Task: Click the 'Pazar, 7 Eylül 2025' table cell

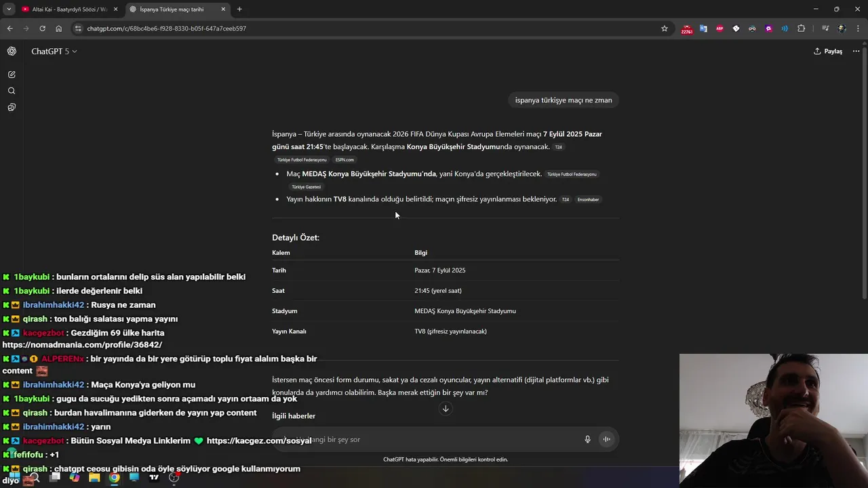Action: [440, 270]
